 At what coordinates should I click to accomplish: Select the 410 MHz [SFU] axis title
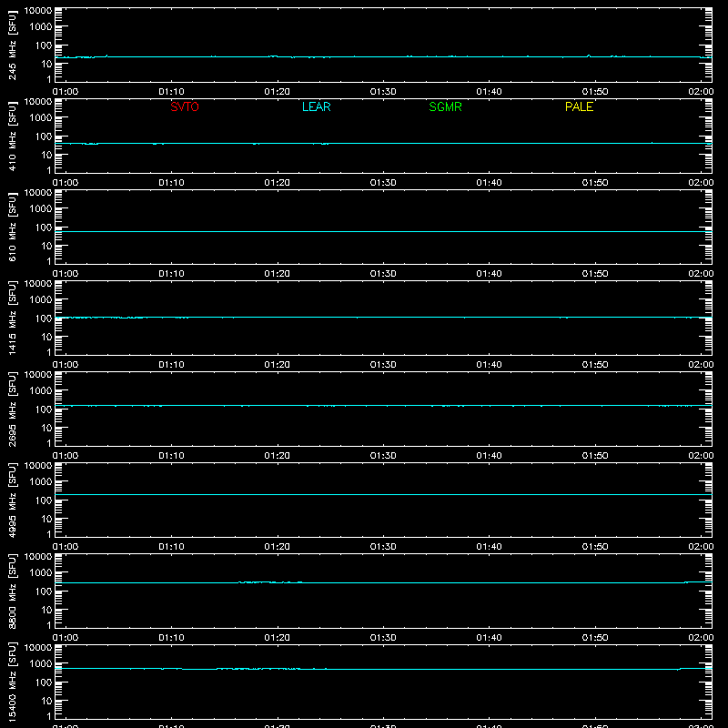tap(13, 136)
